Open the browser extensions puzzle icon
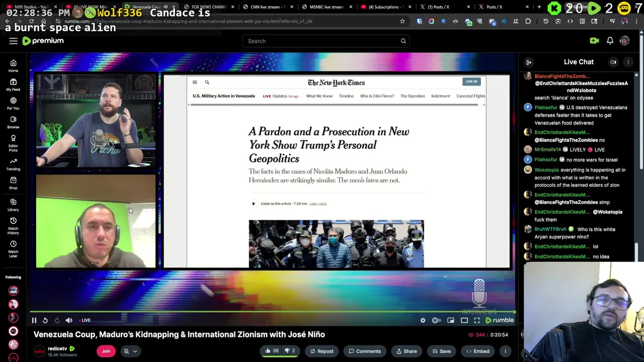Image resolution: width=644 pixels, height=362 pixels. tap(528, 21)
